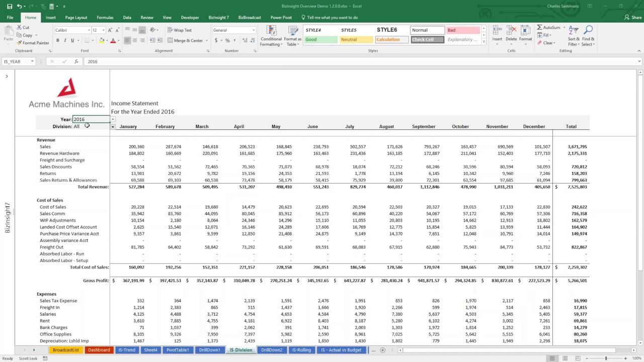Apply Comma Style format
Viewport: 644px width, 362px height.
click(235, 40)
